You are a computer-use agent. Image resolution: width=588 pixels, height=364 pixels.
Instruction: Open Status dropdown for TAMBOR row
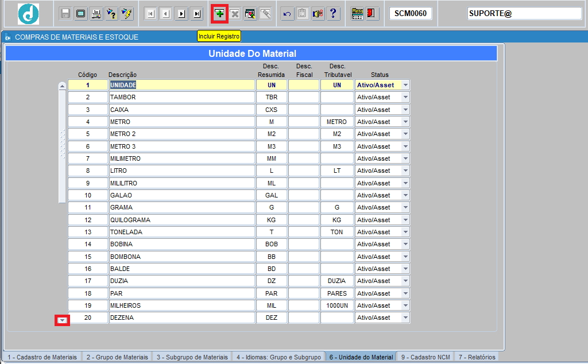click(405, 97)
